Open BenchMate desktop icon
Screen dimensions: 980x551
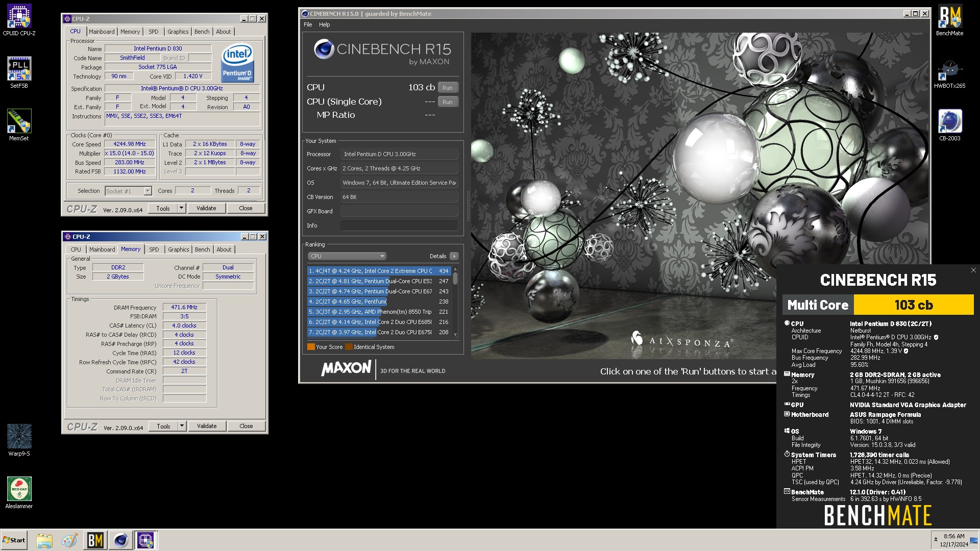(x=949, y=20)
